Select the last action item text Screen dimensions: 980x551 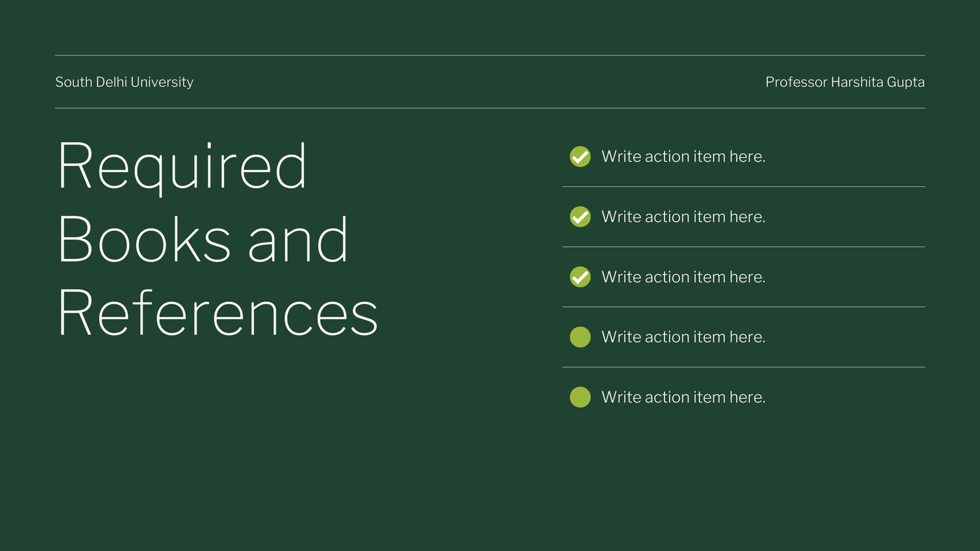pos(684,397)
